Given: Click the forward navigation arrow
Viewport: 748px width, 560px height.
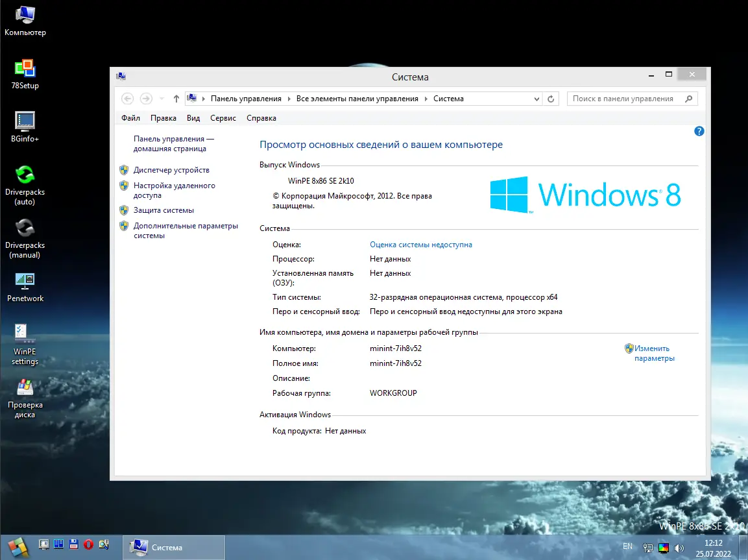Looking at the screenshot, I should click(x=146, y=99).
